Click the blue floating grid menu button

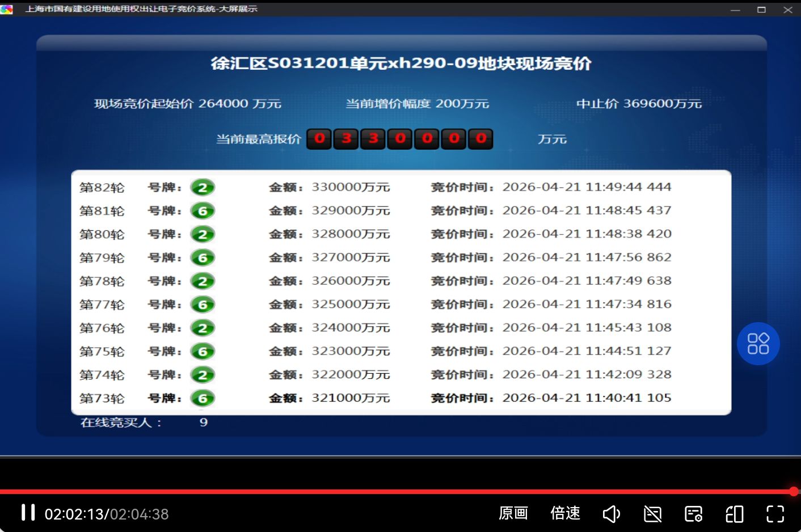pos(758,344)
